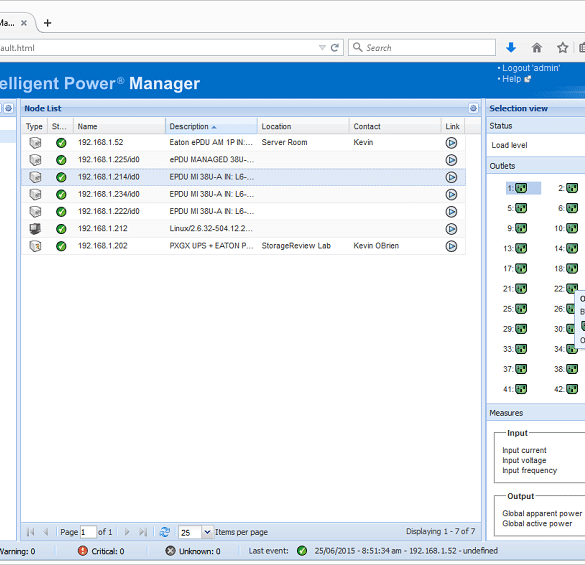
Task: Open the link icon for 192.168.1.234/id0
Action: coord(451,194)
